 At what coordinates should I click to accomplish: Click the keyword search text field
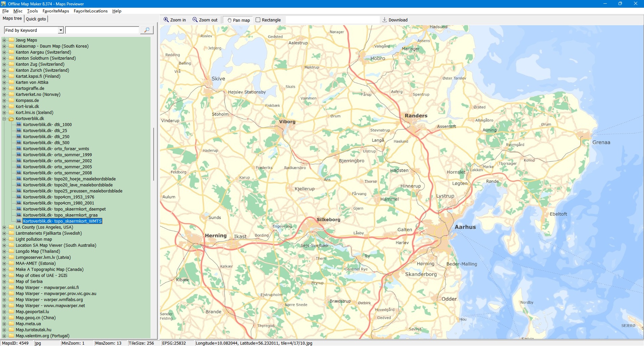click(x=102, y=30)
